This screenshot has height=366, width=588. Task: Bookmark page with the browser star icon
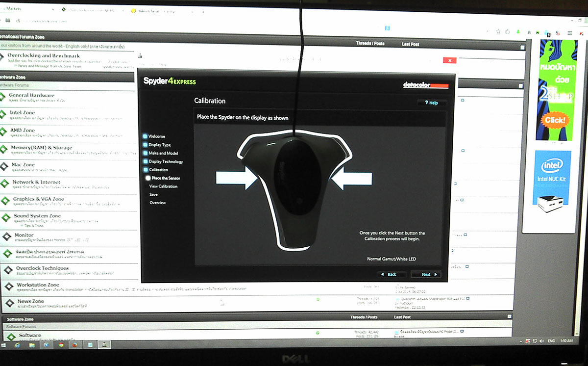coord(498,31)
